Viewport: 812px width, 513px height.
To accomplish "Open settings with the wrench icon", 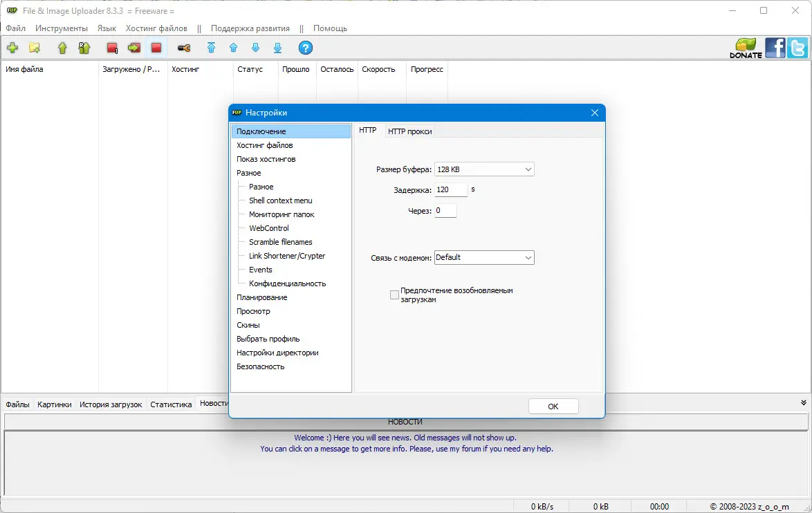I will point(184,48).
